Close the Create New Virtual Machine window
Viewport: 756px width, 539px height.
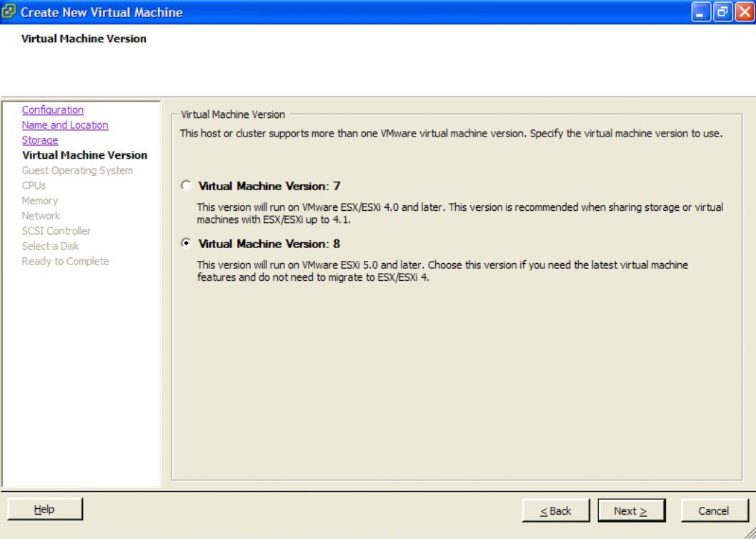(744, 12)
